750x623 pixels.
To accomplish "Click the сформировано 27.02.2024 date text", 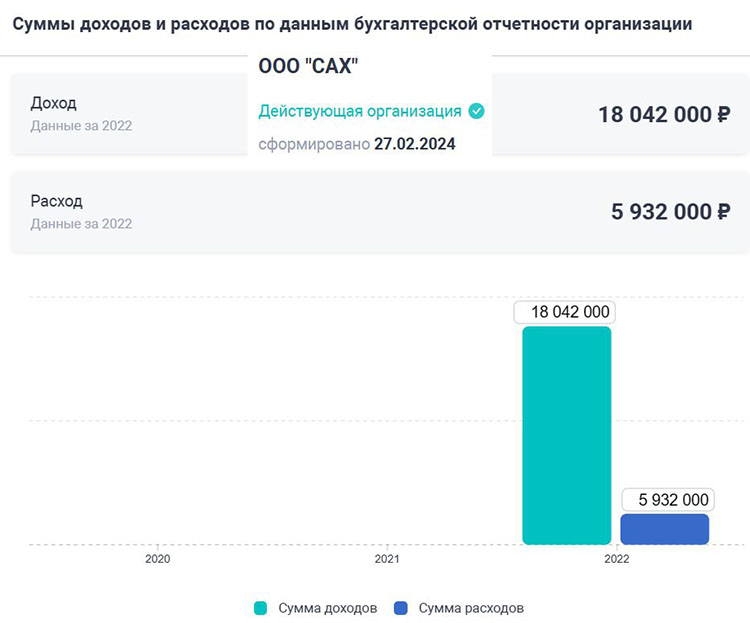I will 357,144.
